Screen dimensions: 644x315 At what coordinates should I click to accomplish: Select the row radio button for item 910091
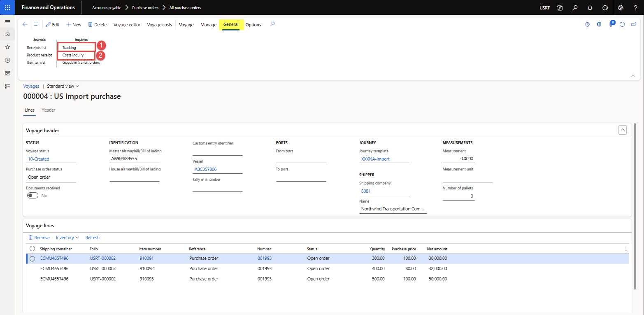pyautogui.click(x=33, y=259)
